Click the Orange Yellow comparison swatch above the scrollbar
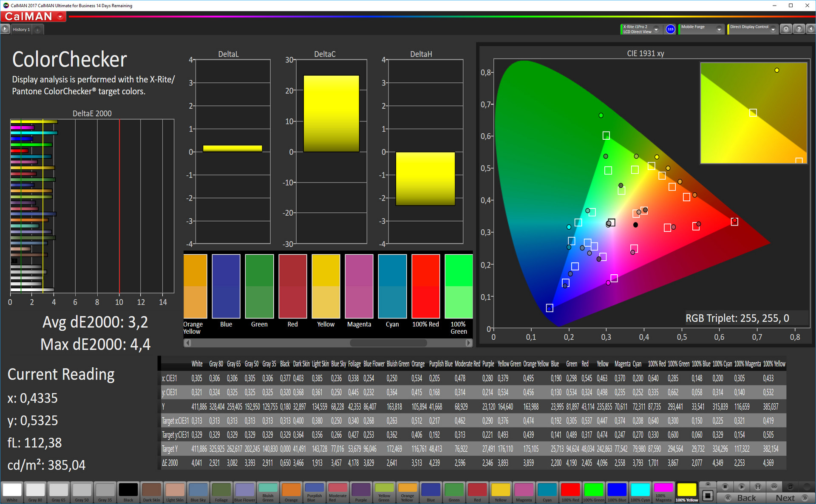The width and height of the screenshot is (816, 504). [x=195, y=286]
